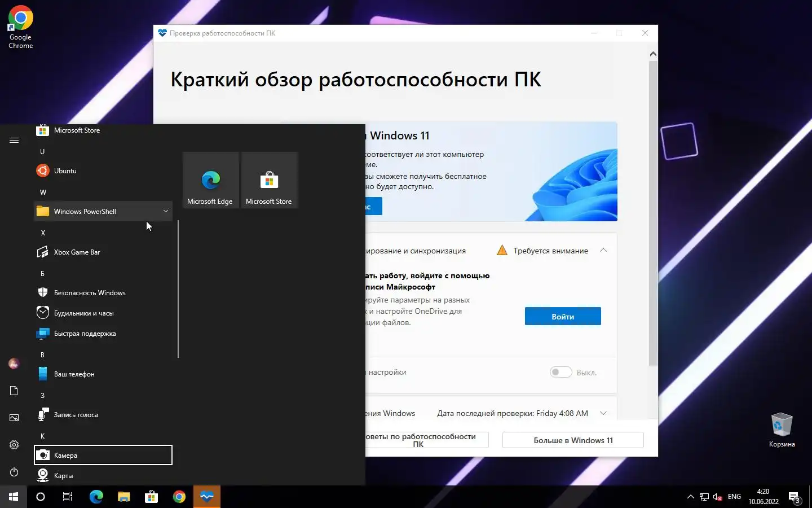Open Безопасность Windows app
The height and width of the screenshot is (508, 812).
tap(103, 293)
